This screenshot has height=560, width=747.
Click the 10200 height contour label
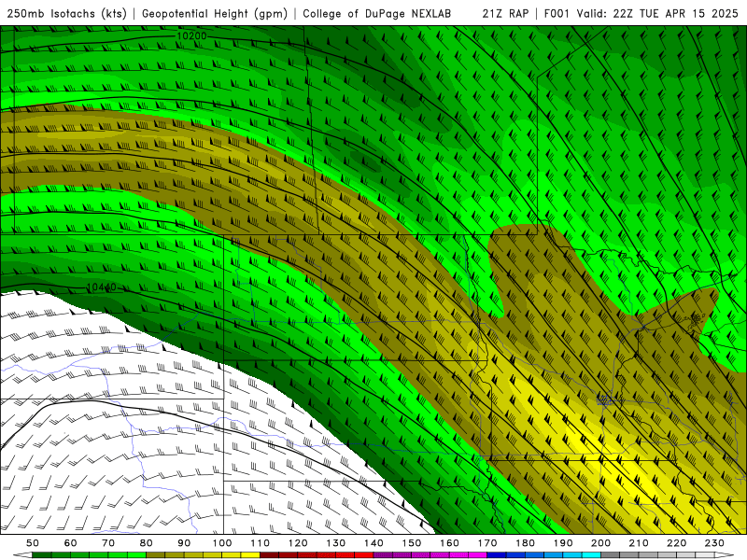(191, 36)
